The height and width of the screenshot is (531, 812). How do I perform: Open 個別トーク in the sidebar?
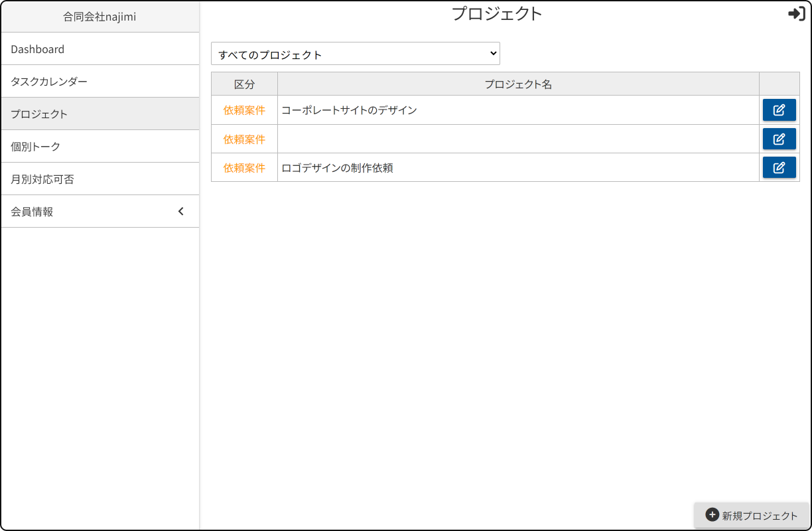click(x=36, y=147)
